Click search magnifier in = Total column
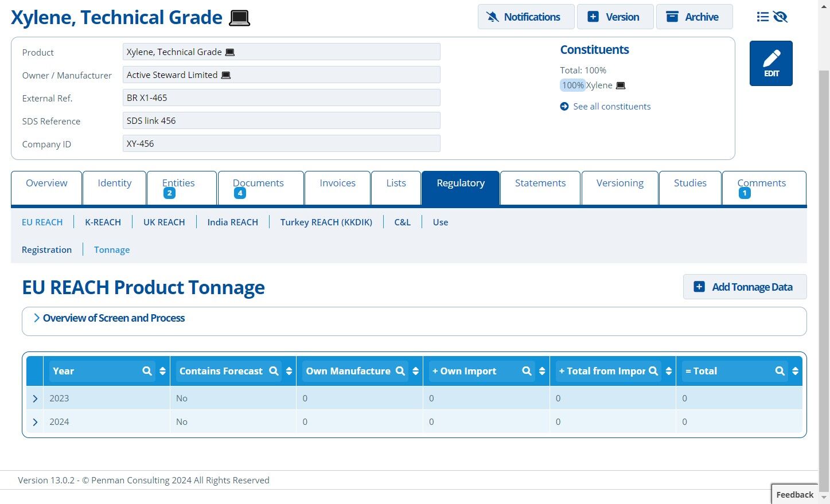 click(x=780, y=371)
